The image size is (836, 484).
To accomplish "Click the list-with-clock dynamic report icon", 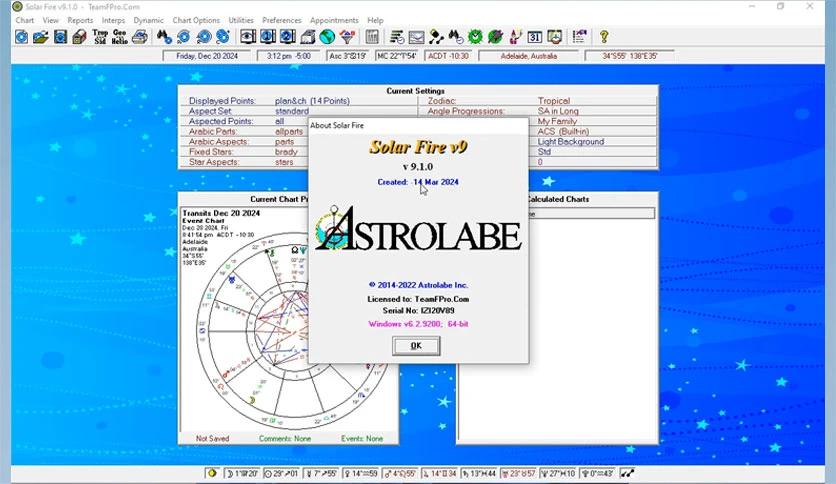I will pyautogui.click(x=397, y=37).
